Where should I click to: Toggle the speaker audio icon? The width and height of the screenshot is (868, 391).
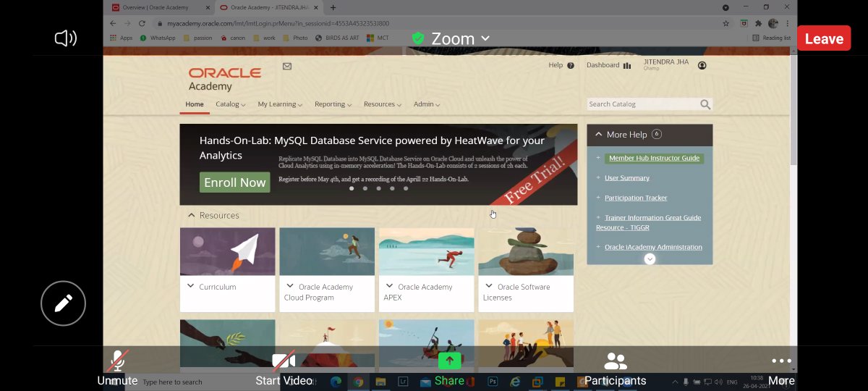pos(65,38)
